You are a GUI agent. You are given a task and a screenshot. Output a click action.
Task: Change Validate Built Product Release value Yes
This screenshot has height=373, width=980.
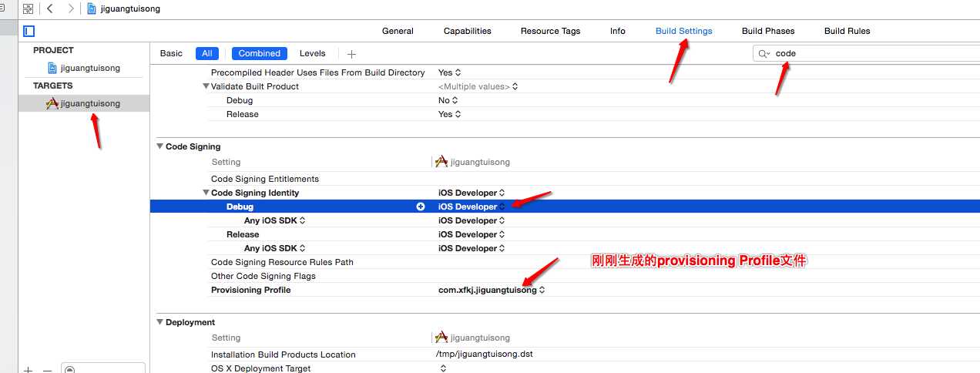449,114
